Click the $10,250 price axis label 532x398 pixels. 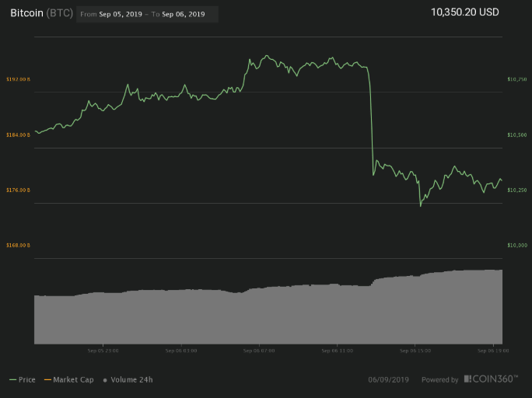click(517, 190)
